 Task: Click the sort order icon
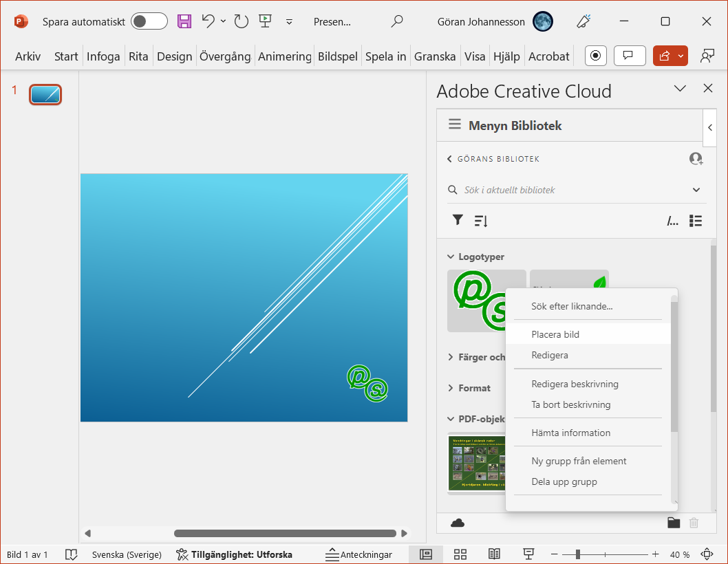pos(481,221)
